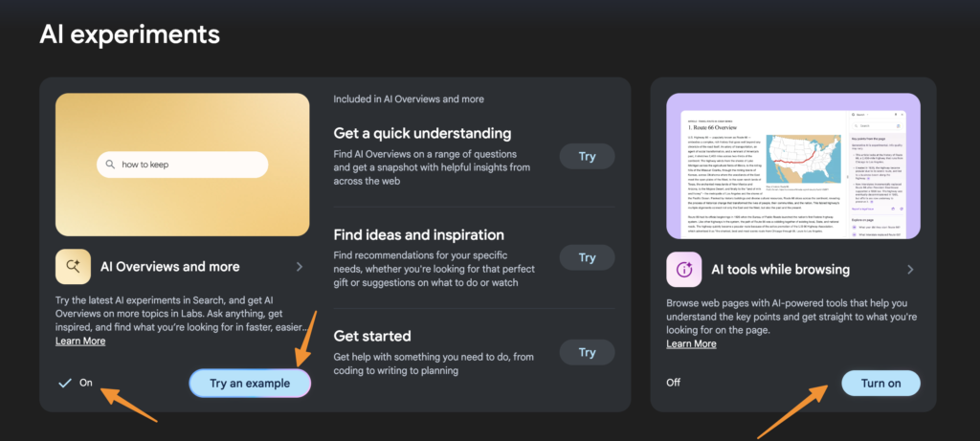Click the AI Overviews sparkle search icon

74,267
